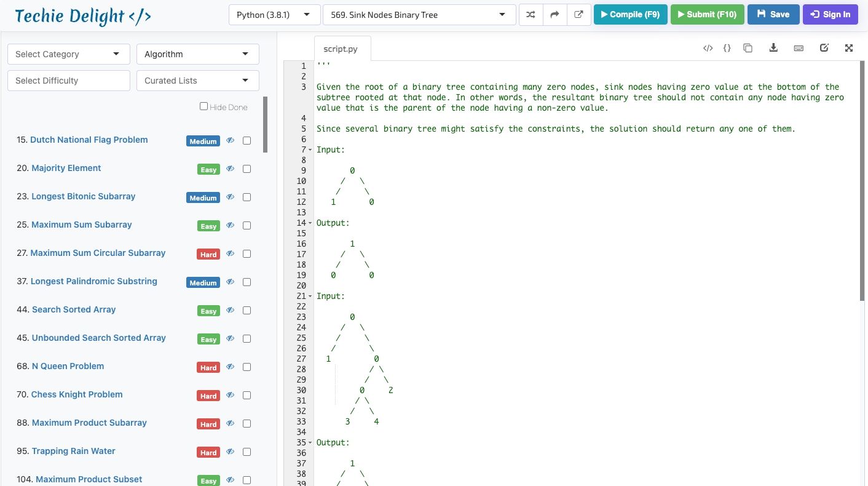The height and width of the screenshot is (486, 868).
Task: Open the problem selector showing Sink Nodes Binary Tree
Action: [x=419, y=15]
